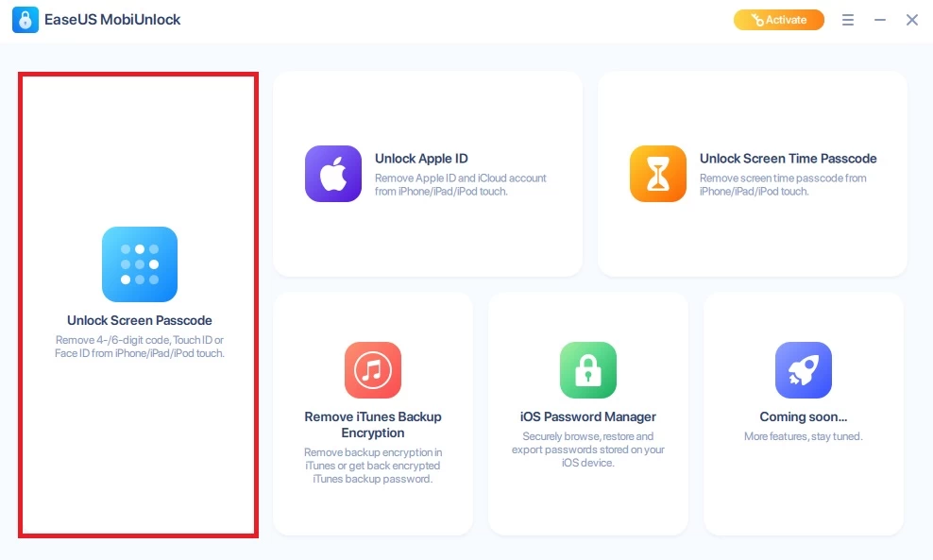933x560 pixels.
Task: Click 'Remove backup encryption in iTunes' description
Action: pos(372,466)
